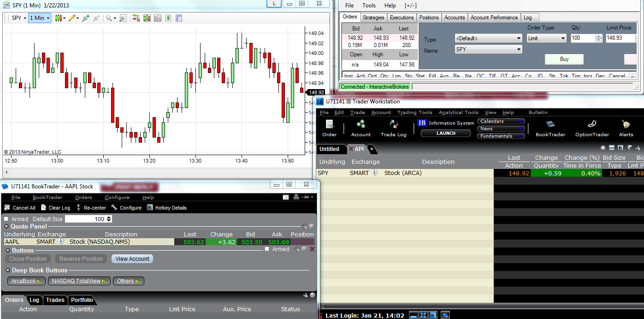
Task: Switch to the Strategies tab
Action: [x=373, y=18]
